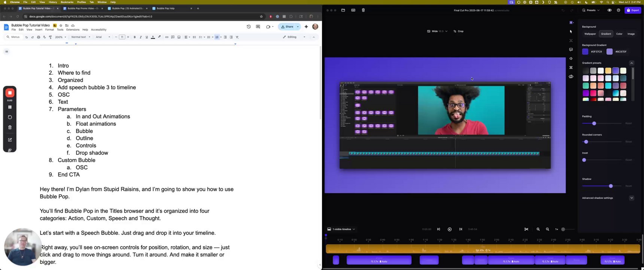
Task: Stop recording with the red stop button
Action: [10, 93]
